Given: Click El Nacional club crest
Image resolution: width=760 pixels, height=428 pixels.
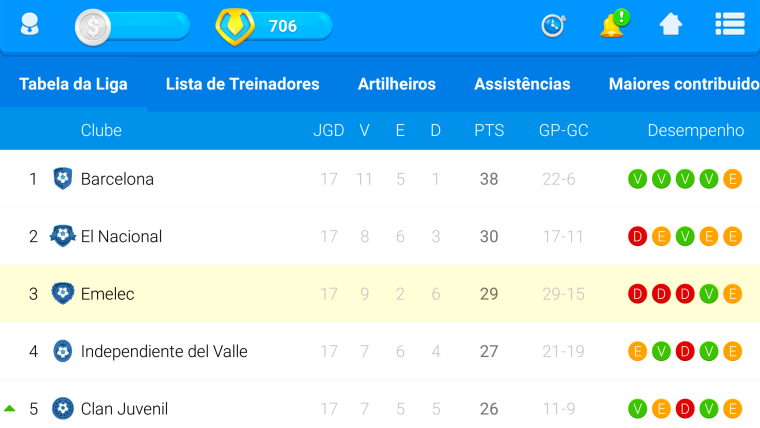Looking at the screenshot, I should [x=63, y=236].
